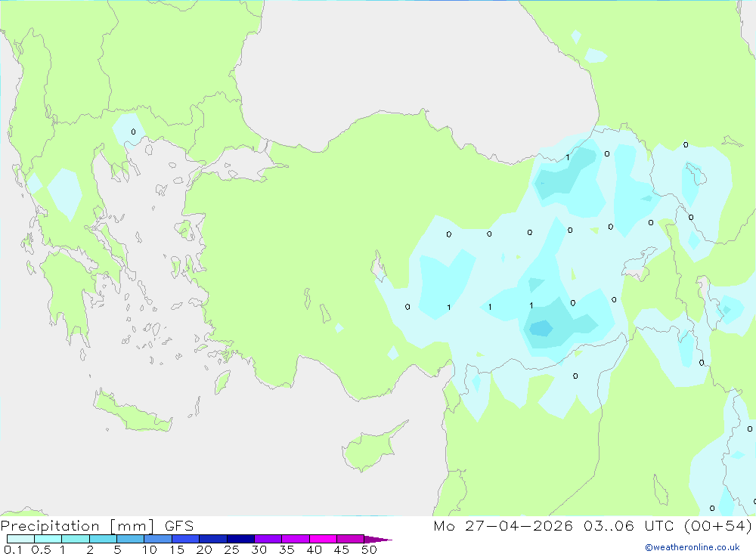Click the 30–35 mm violet legend swatch
The height and width of the screenshot is (554, 756).
point(268,539)
